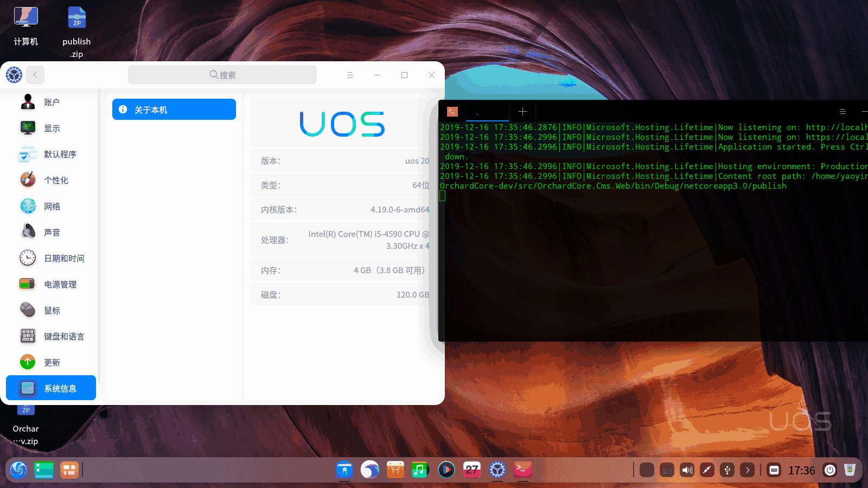Select the 关于本机 tab
Screen dimensions: 868x488
pos(174,110)
